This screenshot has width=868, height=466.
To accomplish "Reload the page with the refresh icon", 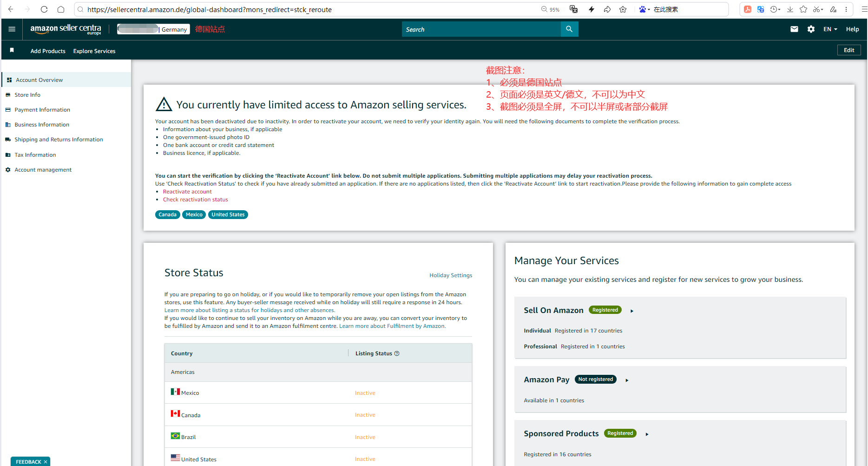I will [44, 9].
